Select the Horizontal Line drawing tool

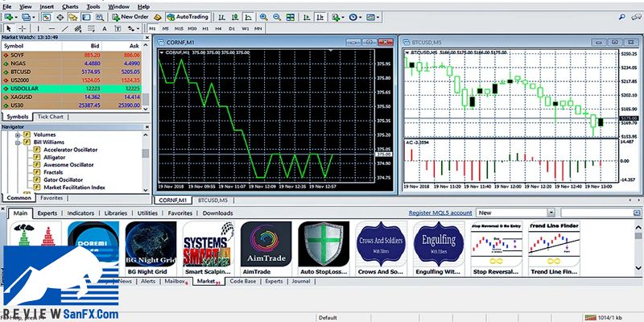(52, 28)
